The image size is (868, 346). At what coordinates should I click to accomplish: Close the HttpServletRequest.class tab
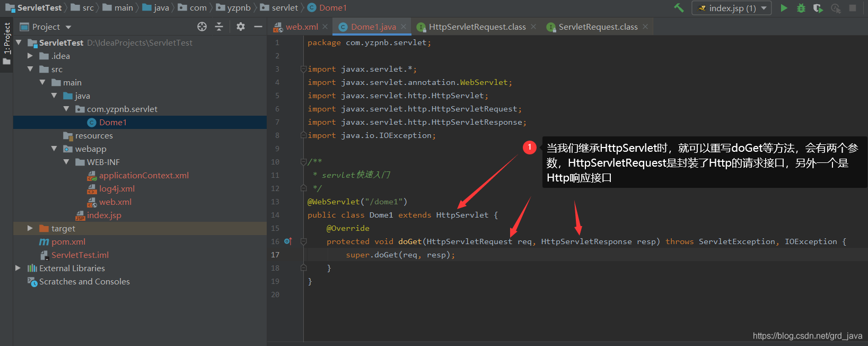(x=533, y=27)
